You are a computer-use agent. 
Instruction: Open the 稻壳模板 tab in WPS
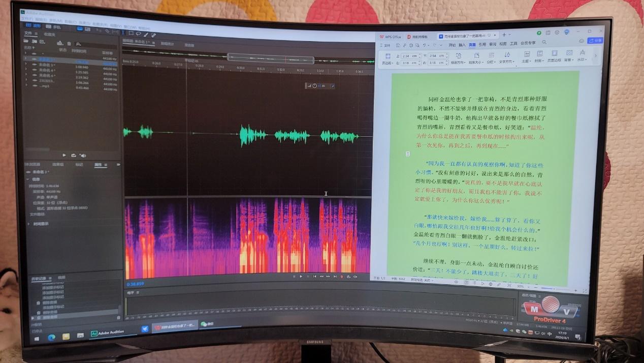click(x=417, y=37)
